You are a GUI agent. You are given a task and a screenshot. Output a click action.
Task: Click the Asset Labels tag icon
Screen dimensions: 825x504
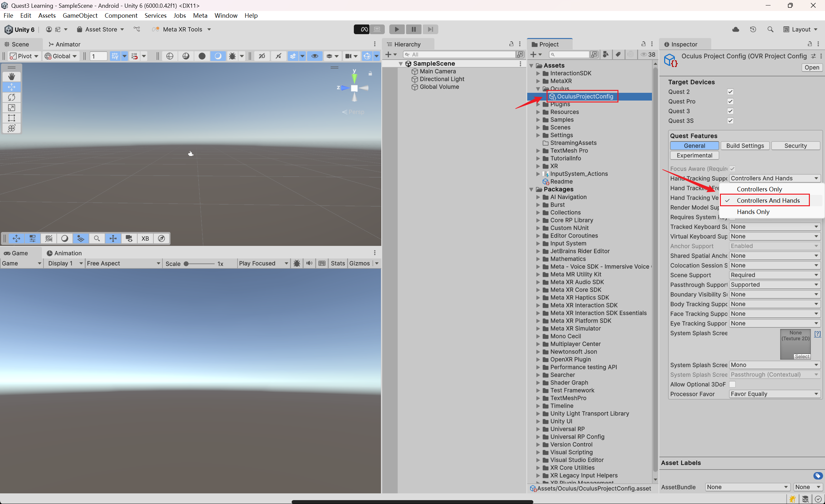tap(818, 476)
